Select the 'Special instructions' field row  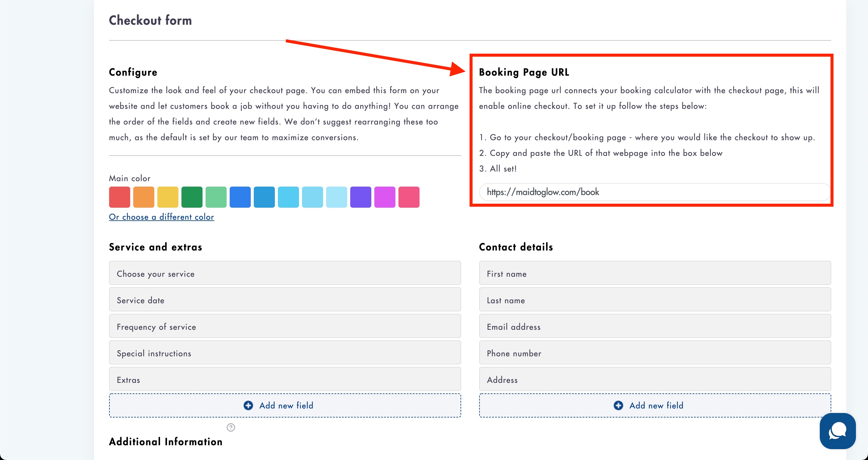click(x=285, y=353)
